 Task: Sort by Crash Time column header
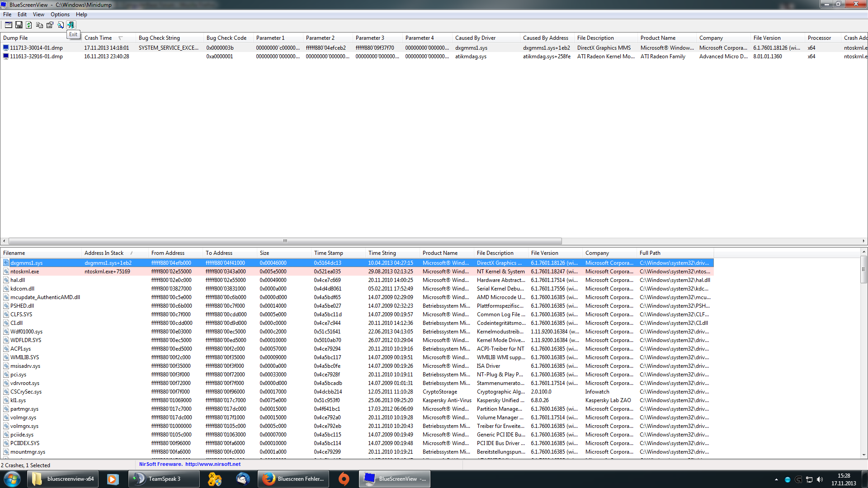point(98,38)
